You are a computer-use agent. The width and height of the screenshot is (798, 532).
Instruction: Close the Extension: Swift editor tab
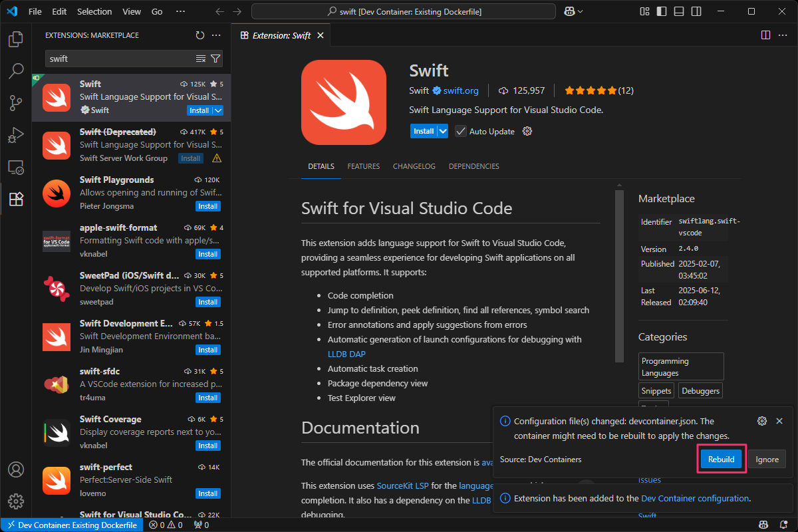tap(321, 35)
